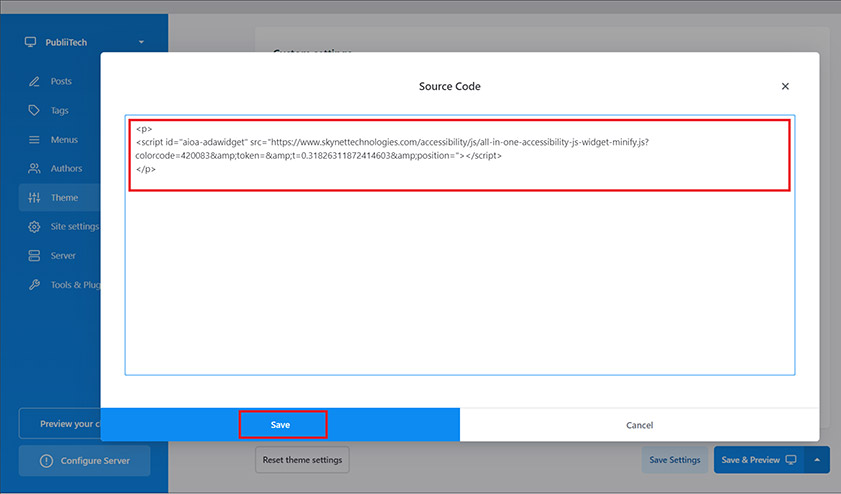Viewport: 841px width, 494px height.
Task: Click the Authors people icon
Action: (34, 168)
